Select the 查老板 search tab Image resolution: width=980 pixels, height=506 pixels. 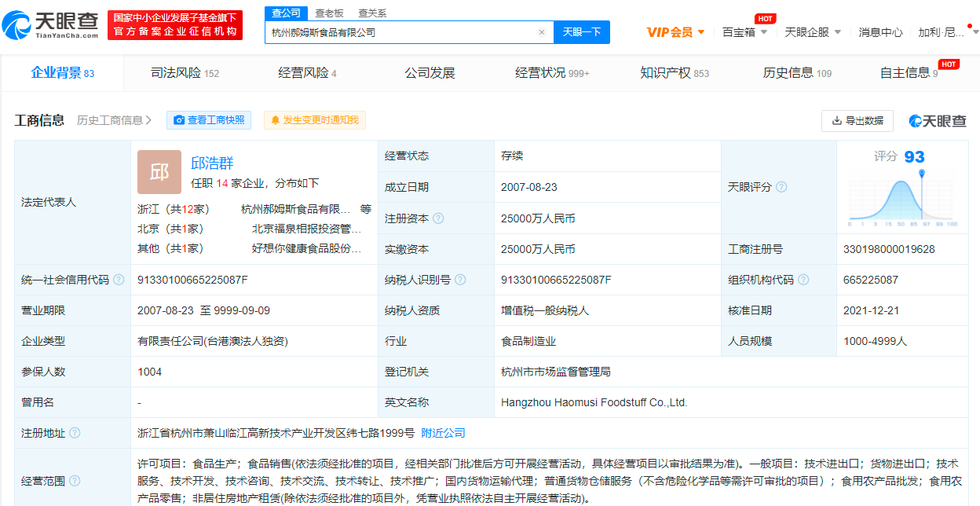[329, 13]
